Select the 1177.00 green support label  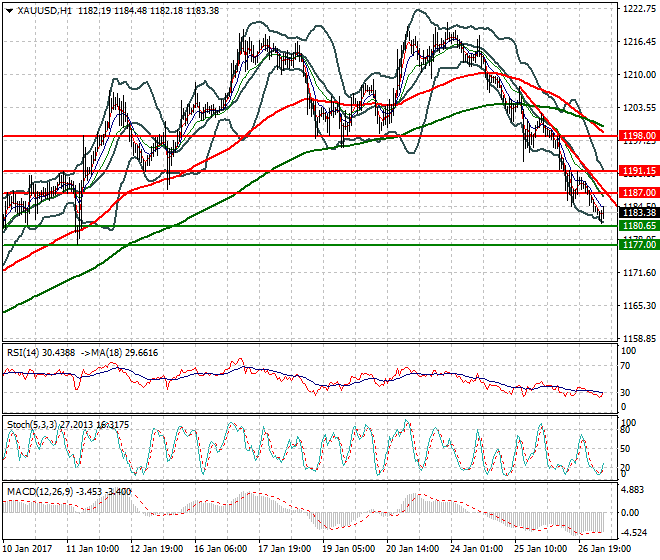pos(639,245)
